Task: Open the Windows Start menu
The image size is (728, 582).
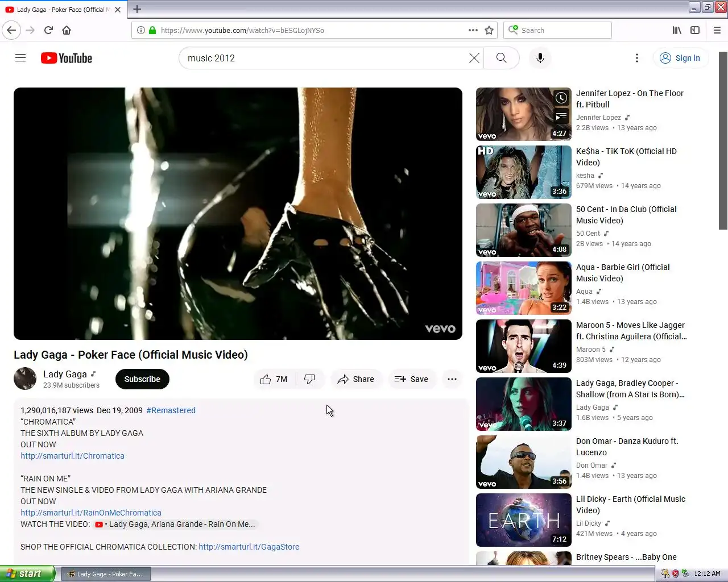Action: [27, 573]
